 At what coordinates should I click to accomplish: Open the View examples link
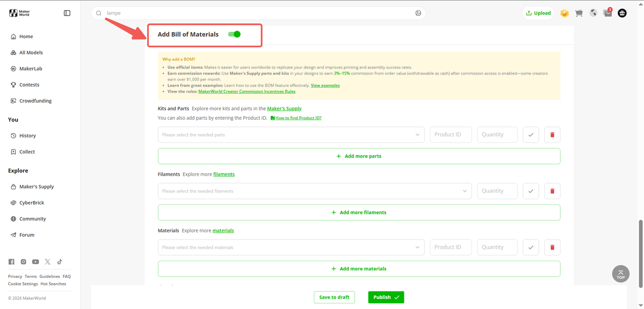pos(325,86)
